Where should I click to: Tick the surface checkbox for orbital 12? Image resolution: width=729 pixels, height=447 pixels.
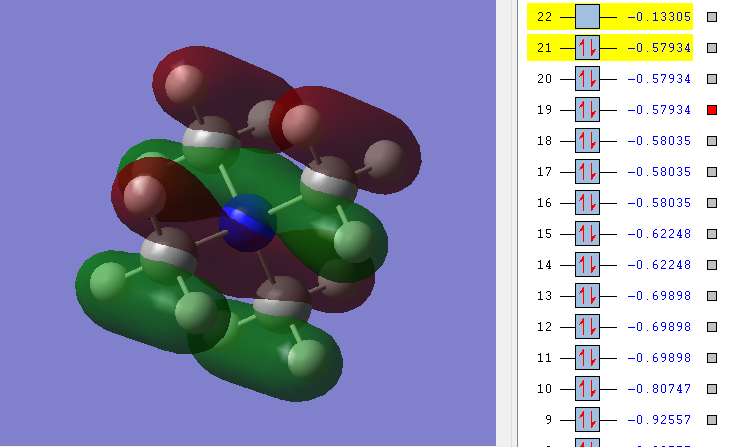point(712,327)
